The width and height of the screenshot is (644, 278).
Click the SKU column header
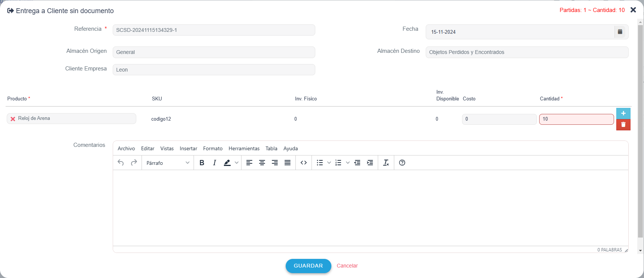pos(157,99)
